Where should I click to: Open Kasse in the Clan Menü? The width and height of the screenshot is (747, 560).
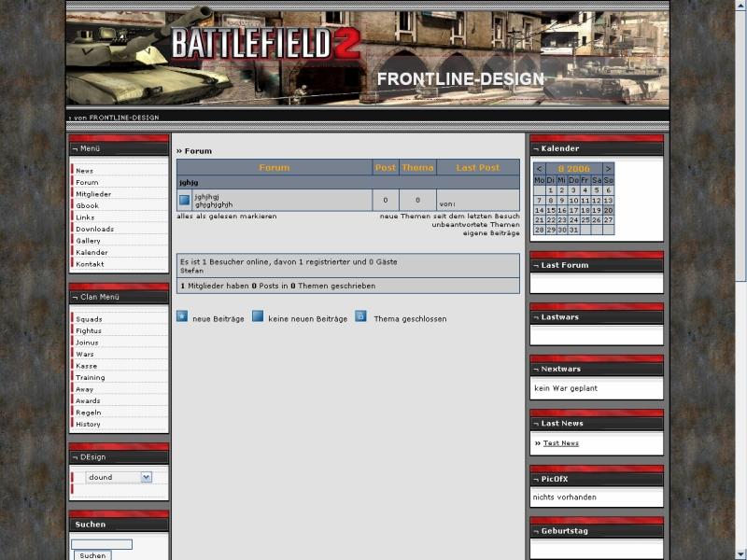pos(86,366)
